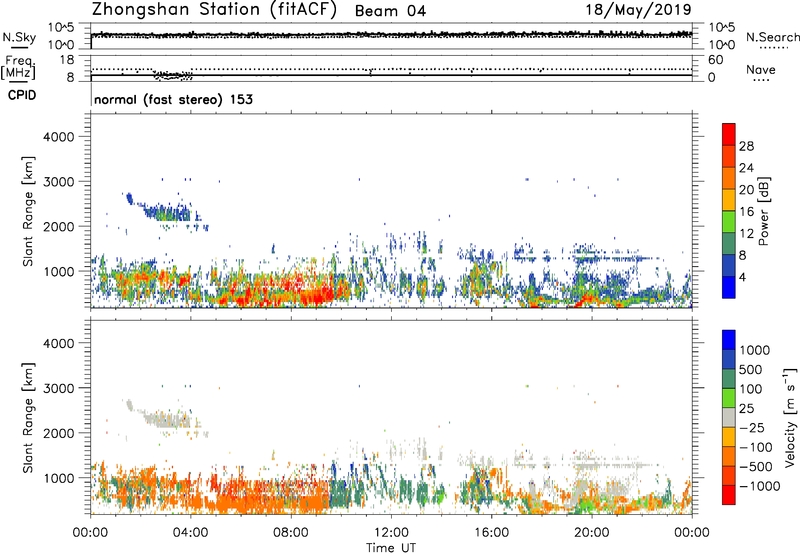Viewport: 800px width, 554px height.
Task: Click the red bottom of the velocity color bar
Action: pos(729,495)
